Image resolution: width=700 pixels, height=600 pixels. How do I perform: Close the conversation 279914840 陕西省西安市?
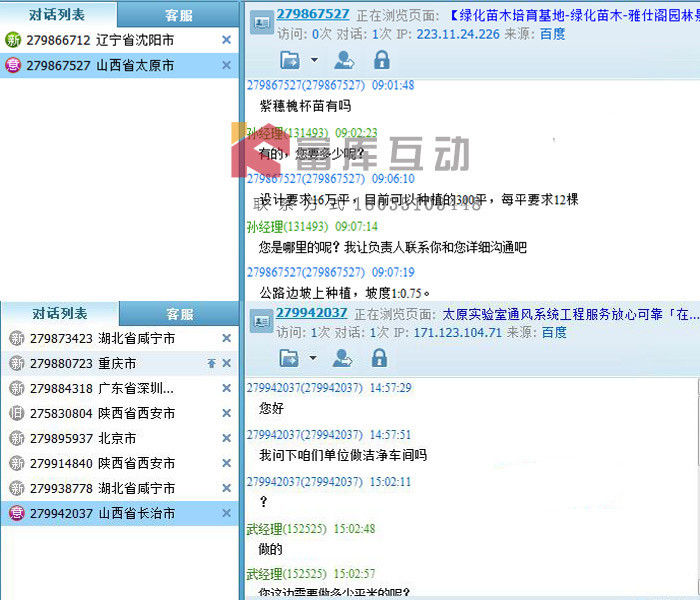226,463
